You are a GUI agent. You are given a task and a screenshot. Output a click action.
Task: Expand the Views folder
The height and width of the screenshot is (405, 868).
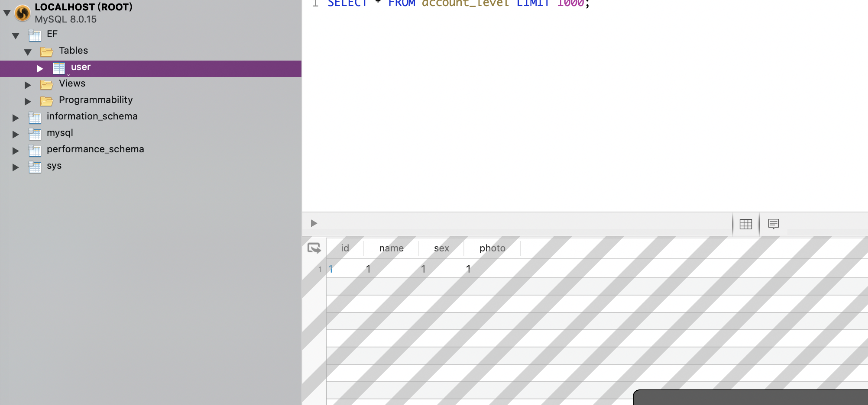28,85
